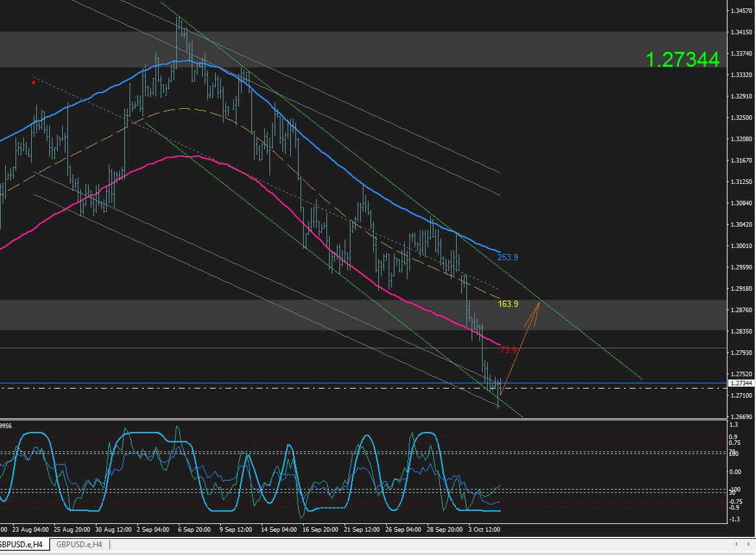The width and height of the screenshot is (756, 555).
Task: Click price axis value 1.29180
Action: 742,289
